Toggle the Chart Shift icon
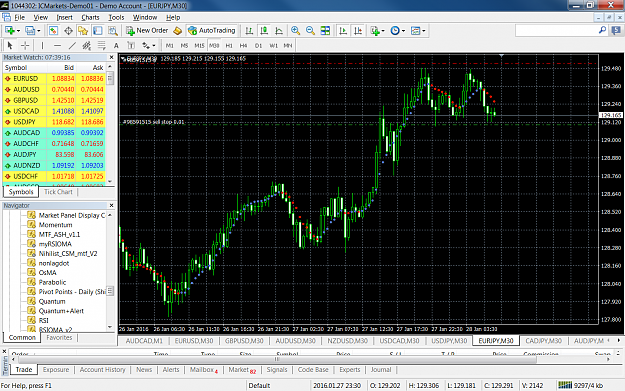This screenshot has height=391, width=625. pyautogui.click(x=358, y=31)
